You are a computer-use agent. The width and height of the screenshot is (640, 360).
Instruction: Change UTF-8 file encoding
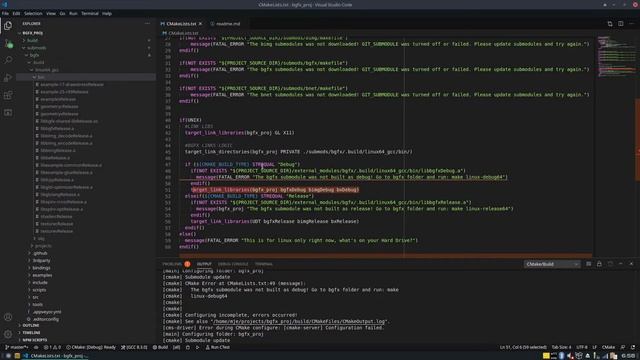coord(582,347)
